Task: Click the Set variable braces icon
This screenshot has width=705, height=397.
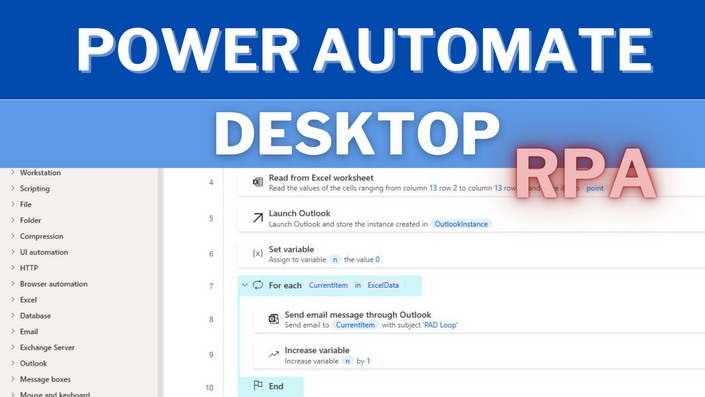Action: (x=258, y=254)
